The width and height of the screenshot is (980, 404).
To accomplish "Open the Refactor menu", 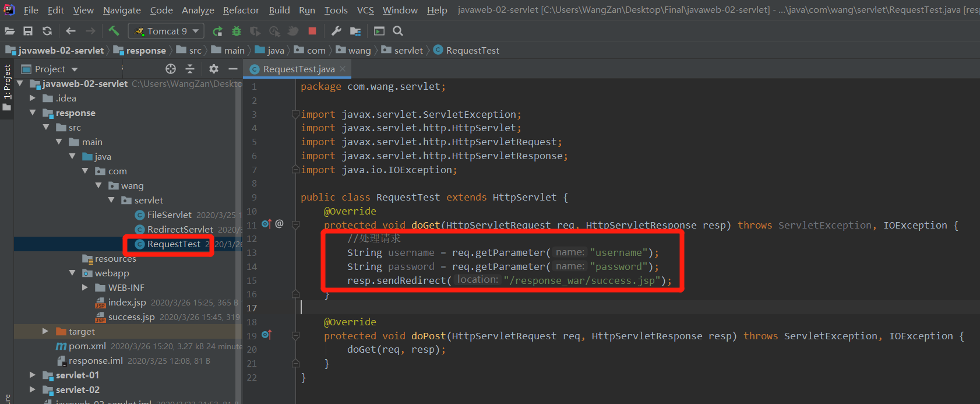I will tap(241, 10).
